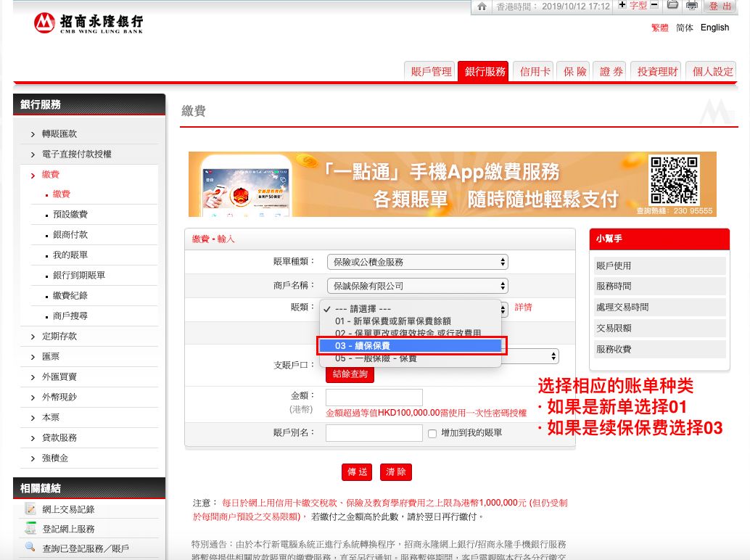Switch to the 保險 tab
750x560 pixels.
(x=574, y=72)
